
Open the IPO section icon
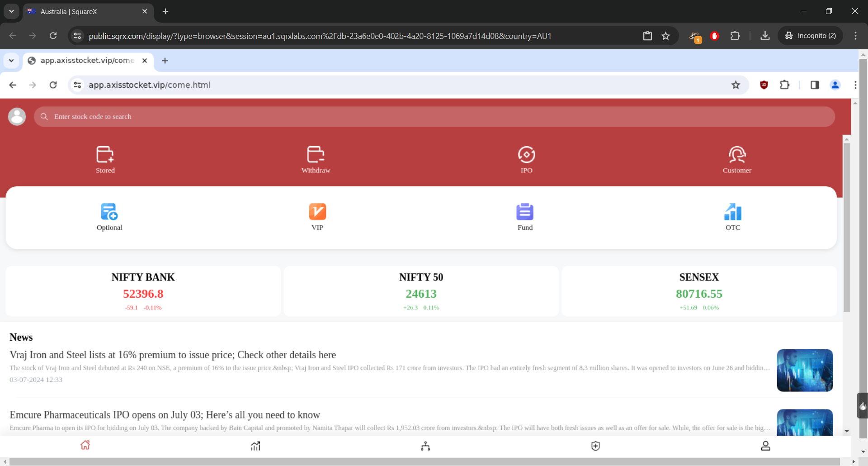click(526, 155)
